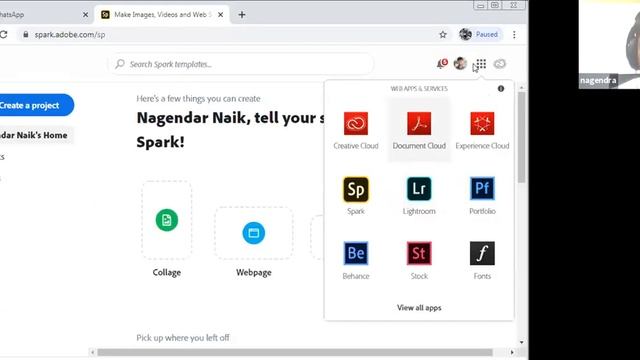The height and width of the screenshot is (360, 640).
Task: Launch Experience Cloud app
Action: tap(482, 130)
